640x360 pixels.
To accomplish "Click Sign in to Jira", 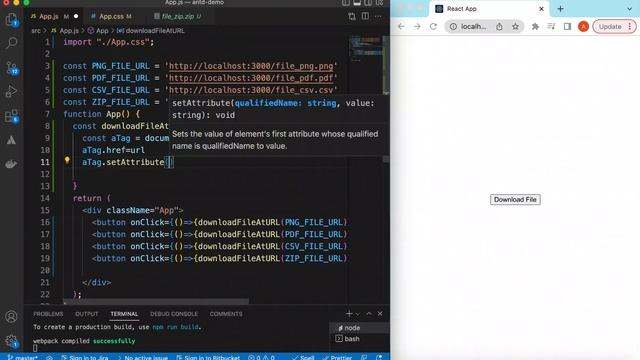I will click(85, 357).
